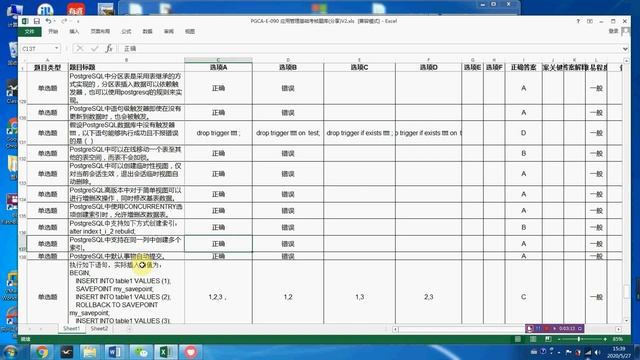640x360 pixels.
Task: Switch to Page Break Preview in status bar
Action: pyautogui.click(x=548, y=339)
